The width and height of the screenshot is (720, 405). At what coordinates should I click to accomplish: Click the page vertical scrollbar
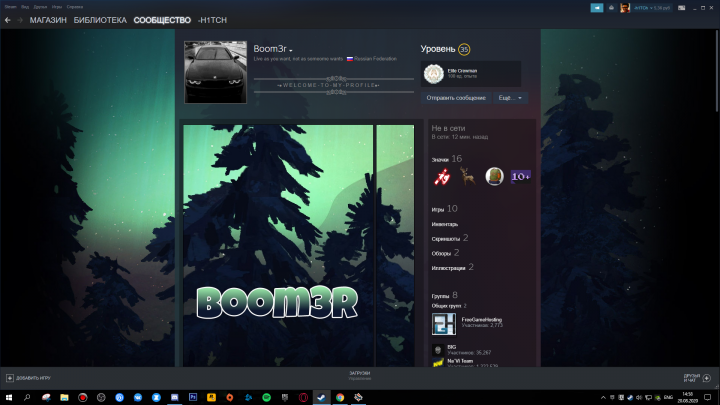(x=717, y=69)
